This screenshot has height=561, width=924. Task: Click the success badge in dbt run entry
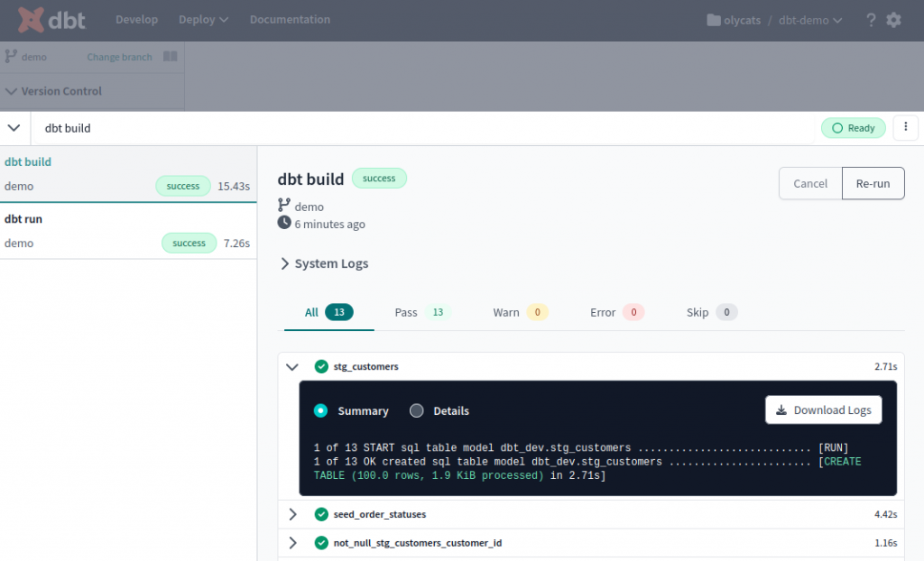tap(189, 243)
